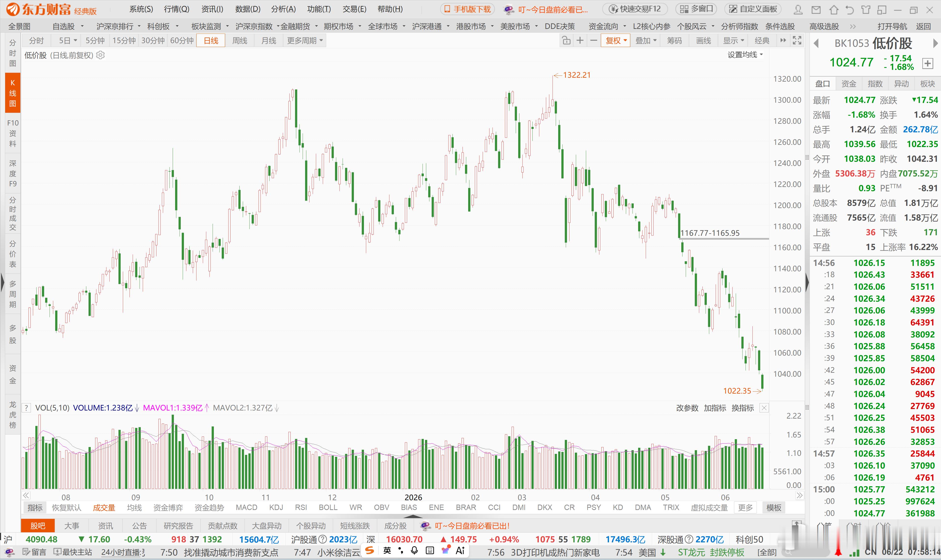Click the 1322.21 high price marker

click(x=572, y=75)
